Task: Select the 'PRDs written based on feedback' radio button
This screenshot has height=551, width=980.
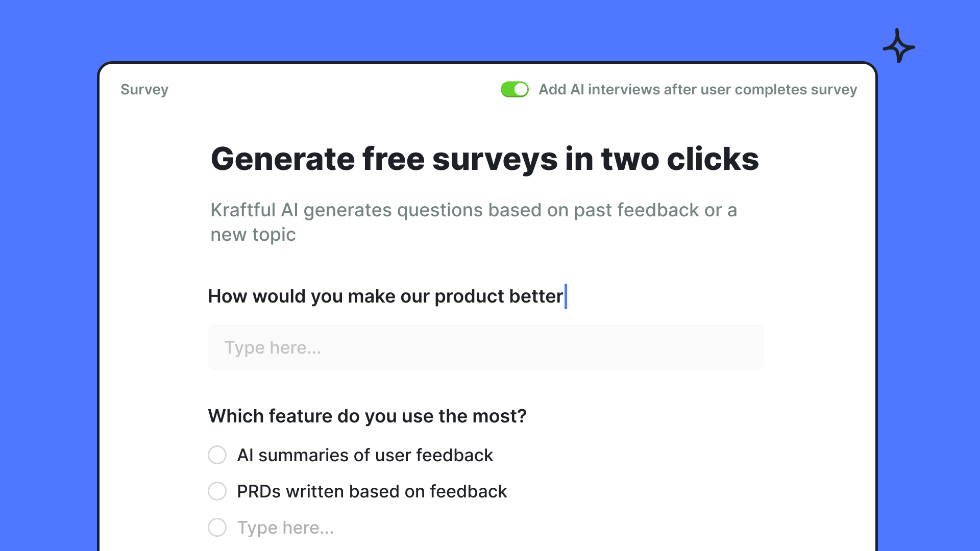Action: coord(217,491)
